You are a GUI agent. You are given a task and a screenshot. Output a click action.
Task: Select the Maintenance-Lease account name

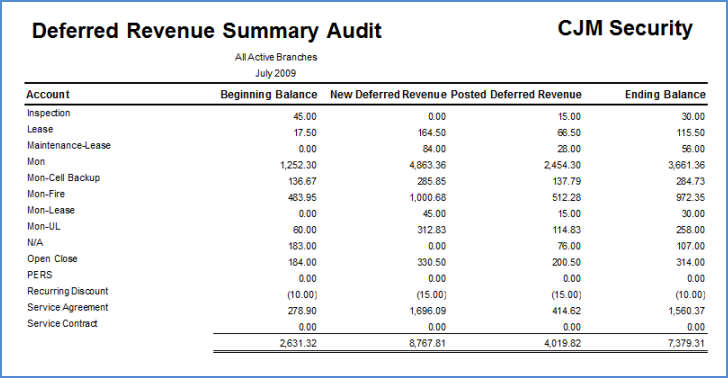tap(69, 145)
